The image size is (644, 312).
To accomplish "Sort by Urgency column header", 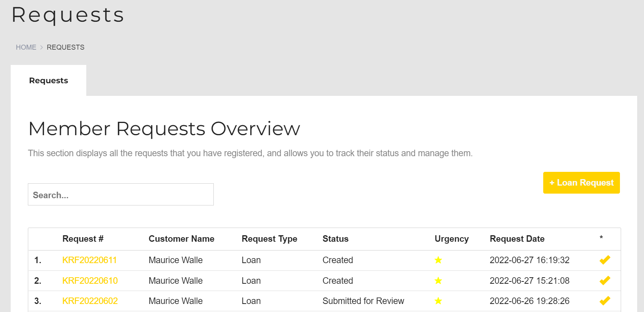I will tap(451, 239).
